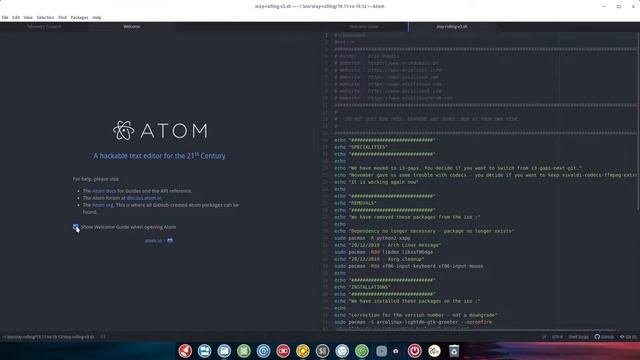Click the tagline 'A hackable text editor'
The width and height of the screenshot is (640, 360).
[159, 156]
